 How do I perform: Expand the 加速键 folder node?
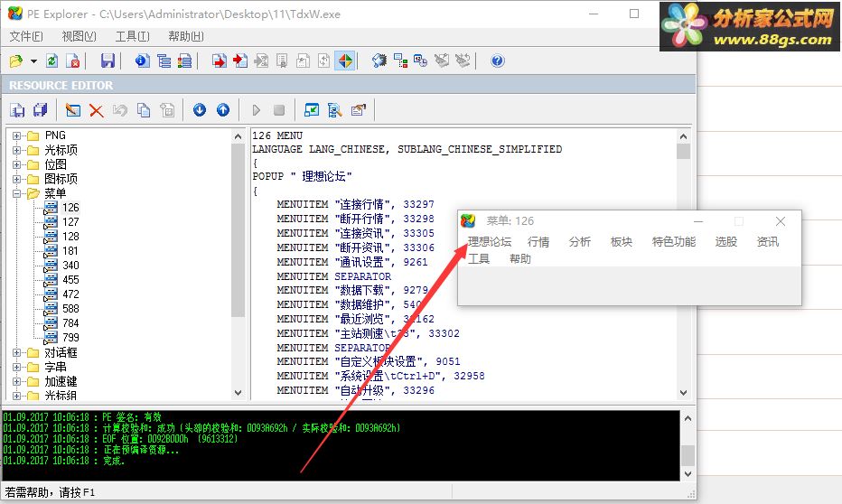point(16,382)
